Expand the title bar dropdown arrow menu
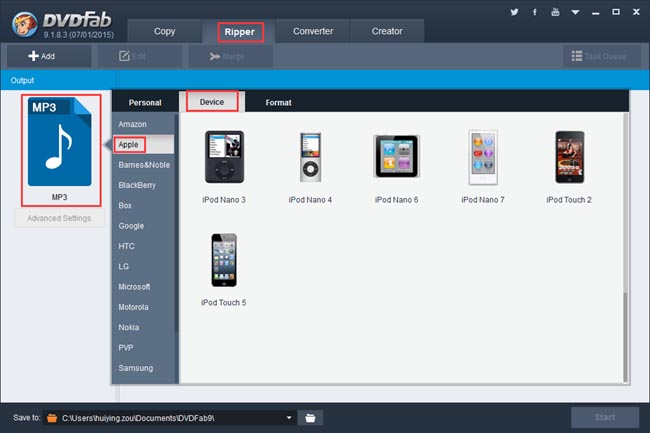 click(575, 12)
